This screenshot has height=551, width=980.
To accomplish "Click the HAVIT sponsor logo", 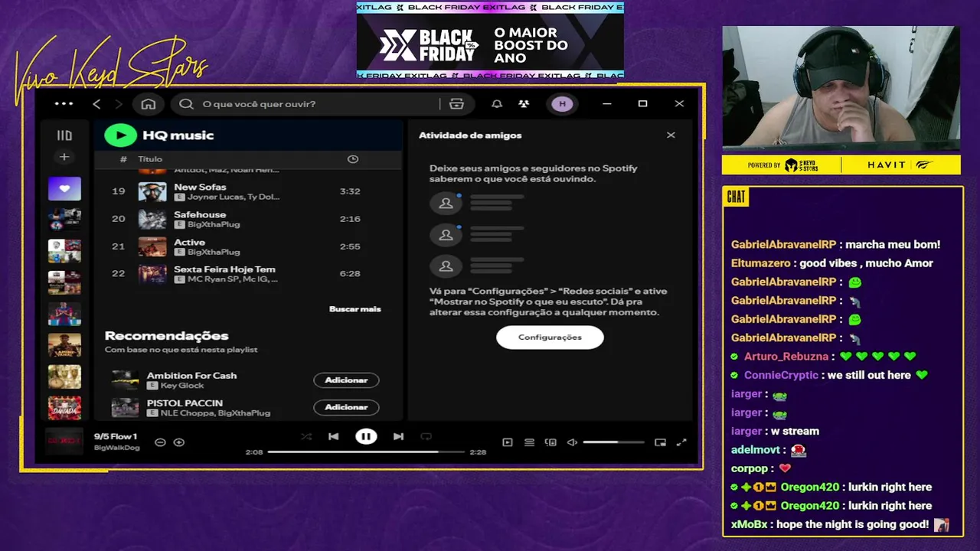I will tap(887, 165).
